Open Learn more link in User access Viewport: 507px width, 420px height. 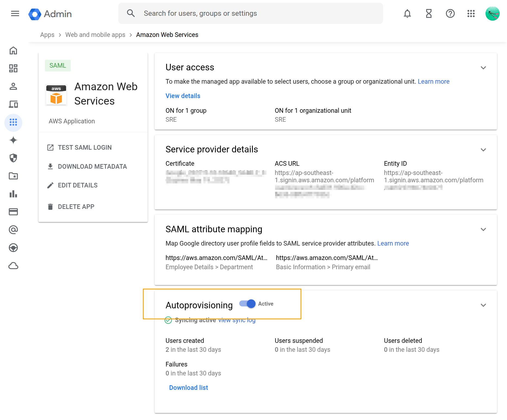434,82
